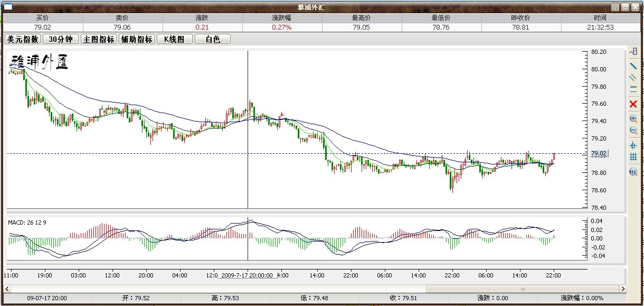Zoom in on the chart
The height and width of the screenshot is (306, 644).
click(x=633, y=118)
